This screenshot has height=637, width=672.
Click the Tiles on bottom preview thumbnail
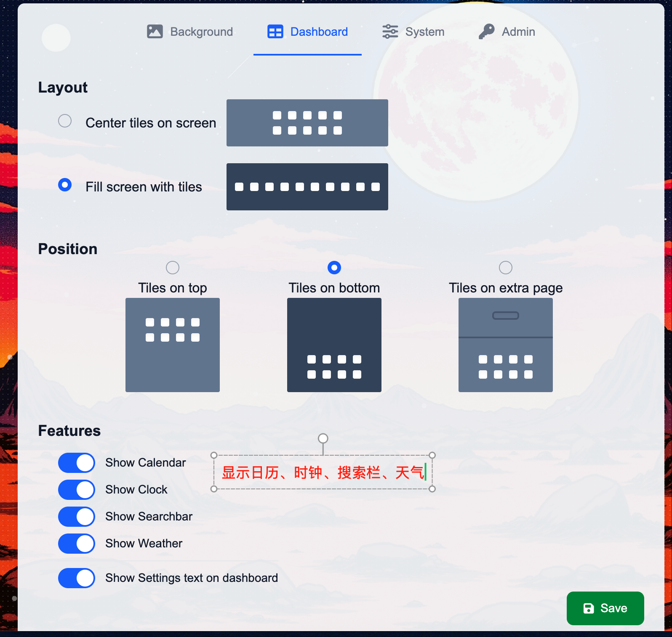click(x=334, y=345)
